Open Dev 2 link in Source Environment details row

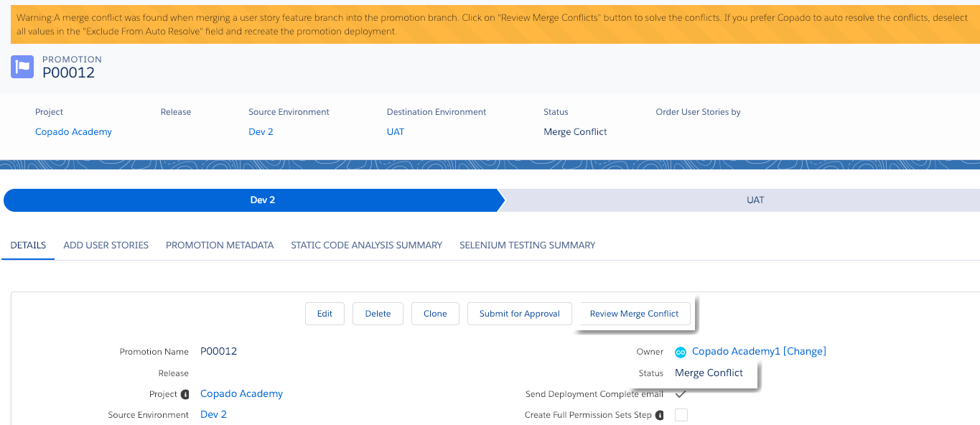point(213,415)
